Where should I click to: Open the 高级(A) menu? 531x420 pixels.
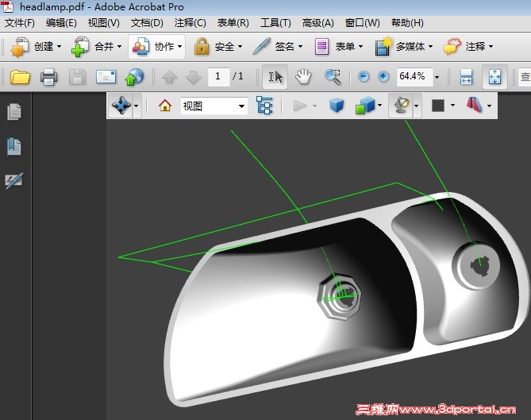318,23
